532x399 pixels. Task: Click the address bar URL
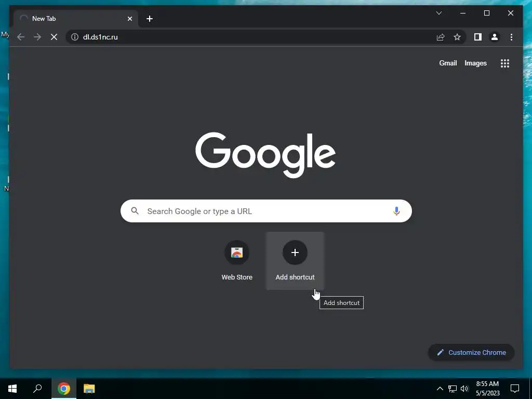[100, 37]
